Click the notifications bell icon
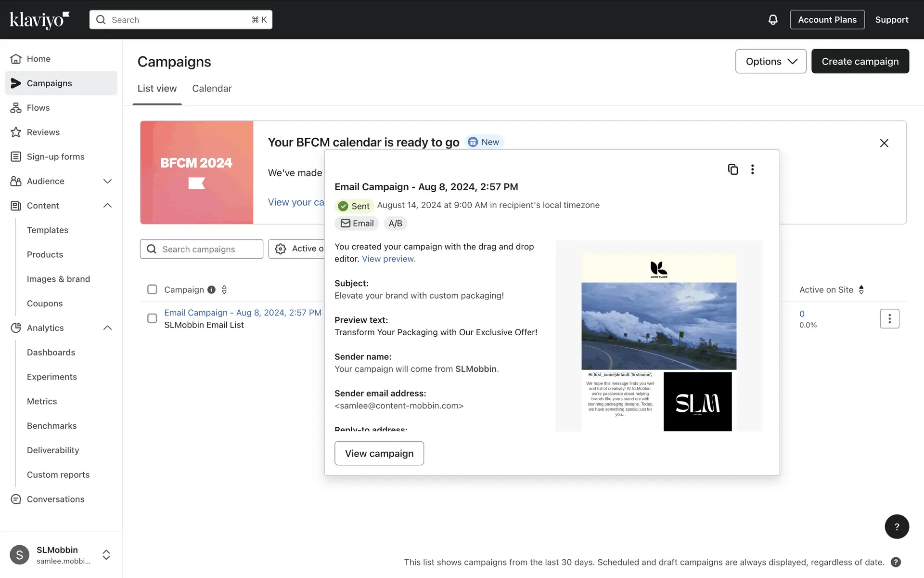 (x=772, y=20)
